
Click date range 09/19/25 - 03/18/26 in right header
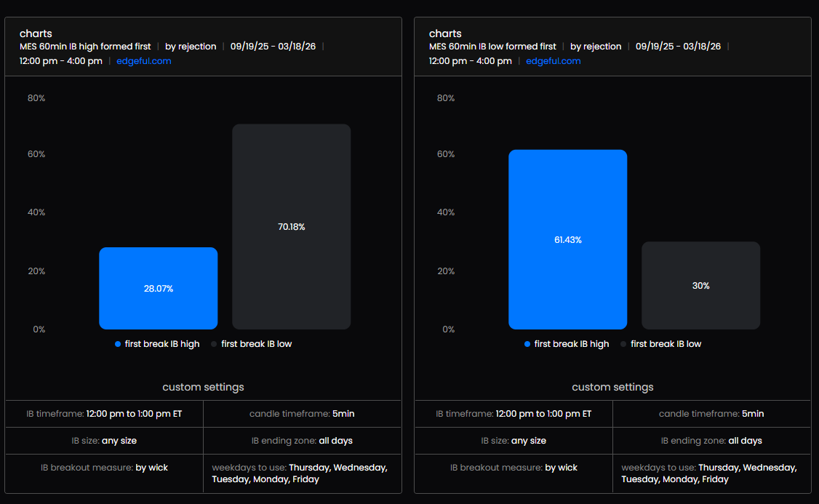point(678,47)
